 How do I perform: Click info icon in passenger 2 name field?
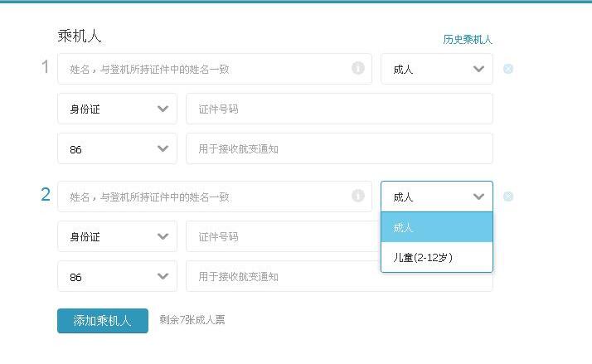click(358, 196)
